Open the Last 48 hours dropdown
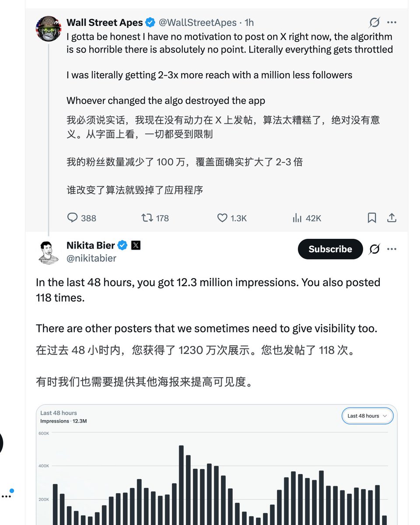 coord(367,416)
